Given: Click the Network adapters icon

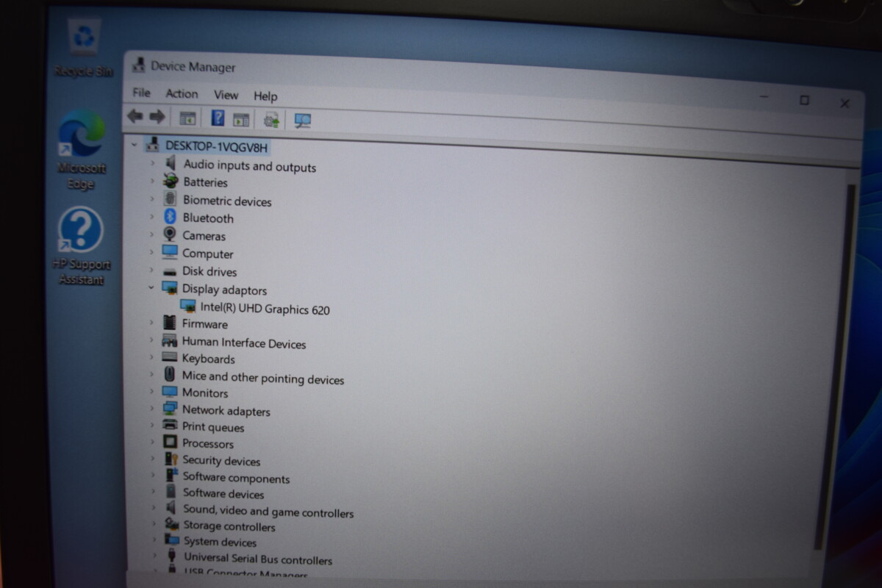Looking at the screenshot, I should click(x=170, y=409).
